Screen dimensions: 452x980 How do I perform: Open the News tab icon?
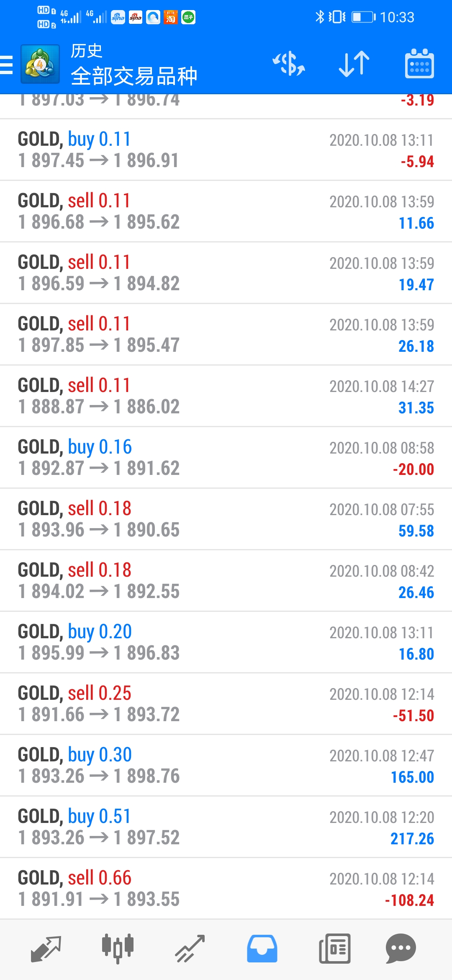(x=334, y=949)
